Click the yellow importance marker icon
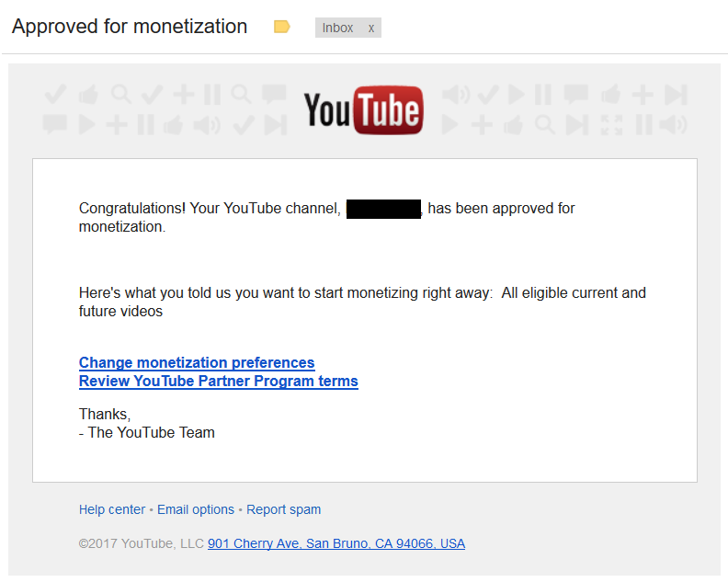The height and width of the screenshot is (582, 728). (x=282, y=27)
